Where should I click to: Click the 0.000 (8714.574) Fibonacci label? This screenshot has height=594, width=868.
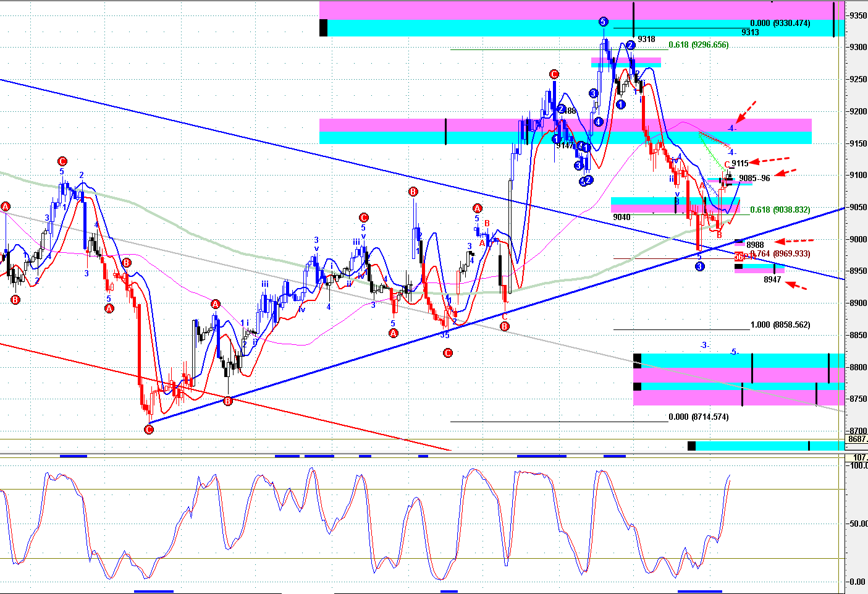[698, 417]
